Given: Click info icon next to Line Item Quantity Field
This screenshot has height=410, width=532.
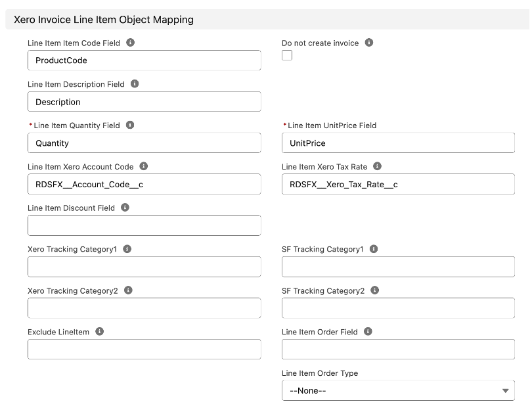Looking at the screenshot, I should click(130, 125).
